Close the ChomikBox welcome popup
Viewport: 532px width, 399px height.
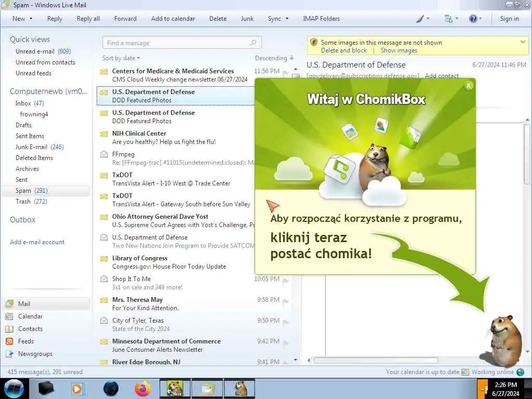(x=469, y=86)
